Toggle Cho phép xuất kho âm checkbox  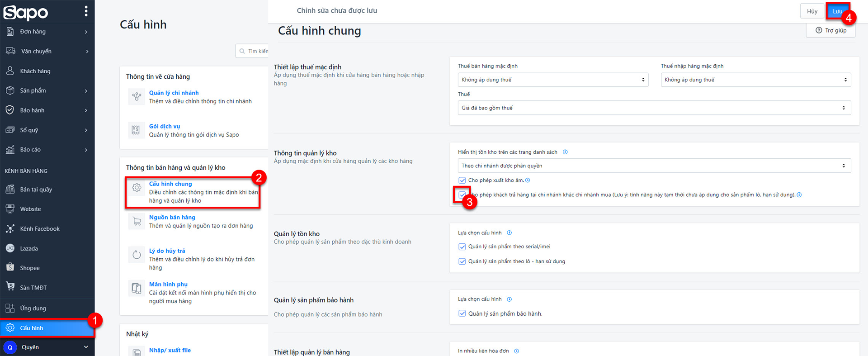click(462, 180)
